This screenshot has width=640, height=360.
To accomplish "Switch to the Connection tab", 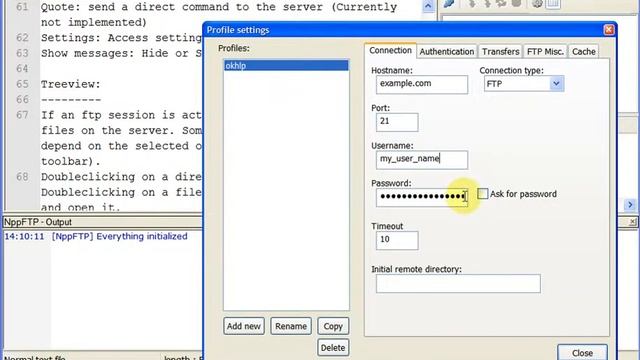I will [x=390, y=51].
